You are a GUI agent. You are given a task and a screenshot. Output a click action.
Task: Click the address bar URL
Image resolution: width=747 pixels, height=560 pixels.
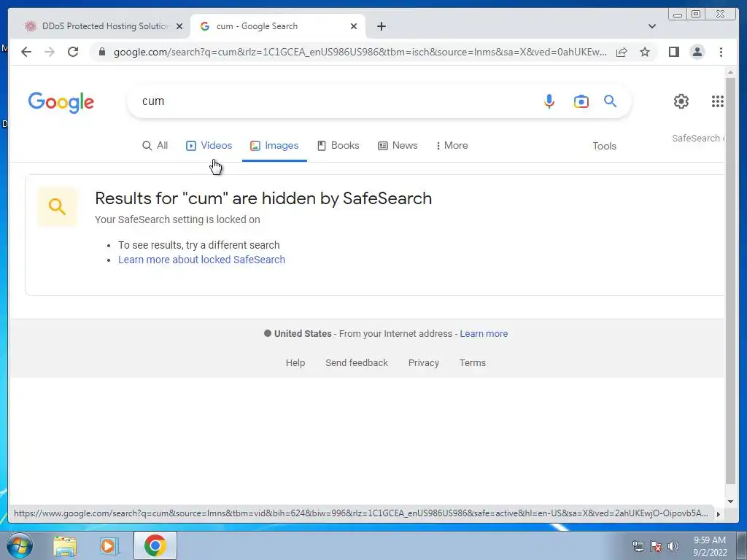(360, 52)
